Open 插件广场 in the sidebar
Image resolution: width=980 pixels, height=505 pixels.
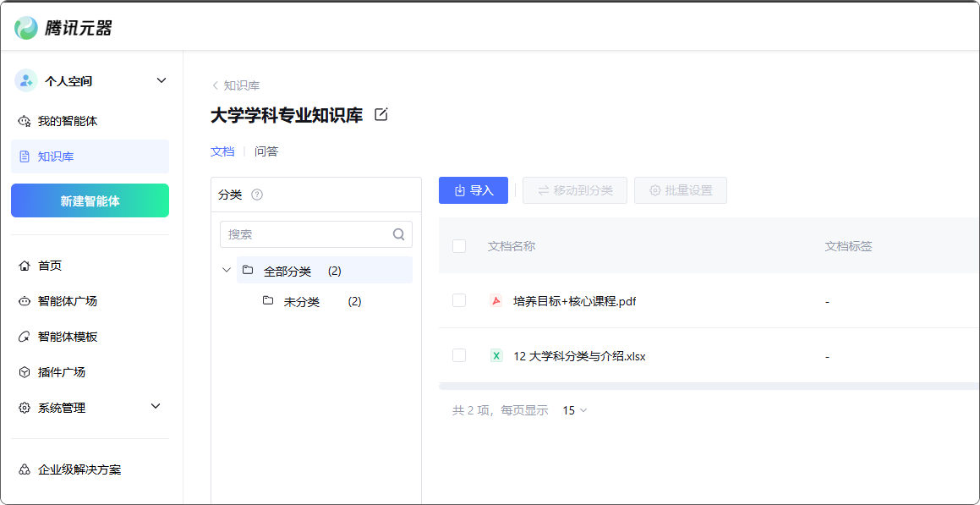(61, 372)
